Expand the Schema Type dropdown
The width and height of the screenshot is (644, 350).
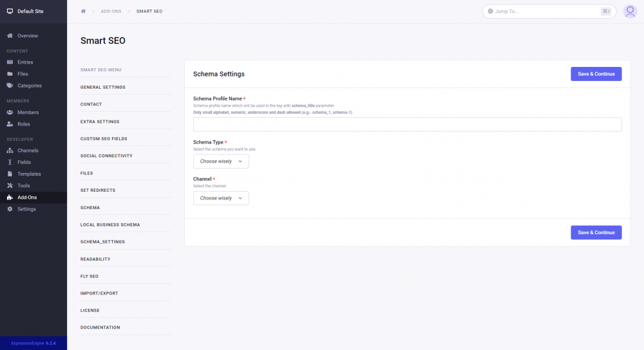click(x=221, y=161)
